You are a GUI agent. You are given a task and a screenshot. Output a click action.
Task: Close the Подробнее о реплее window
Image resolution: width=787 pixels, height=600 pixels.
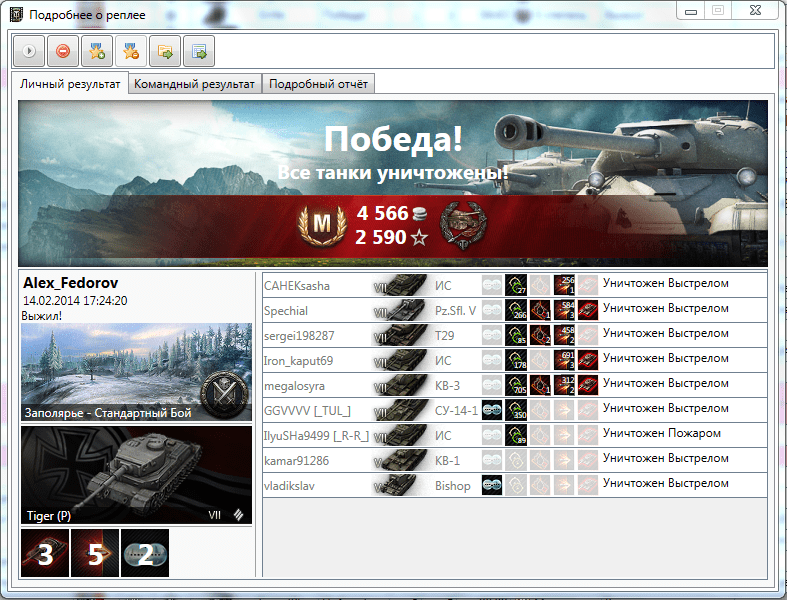(x=754, y=11)
